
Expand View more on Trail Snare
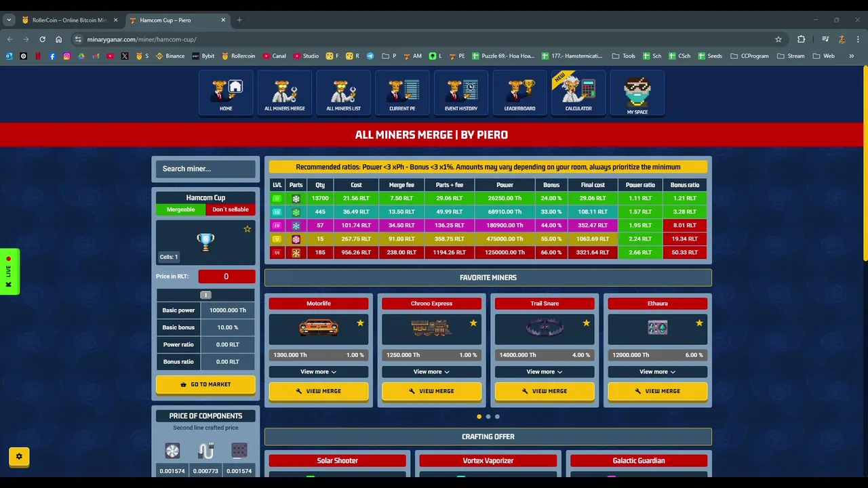(x=545, y=371)
